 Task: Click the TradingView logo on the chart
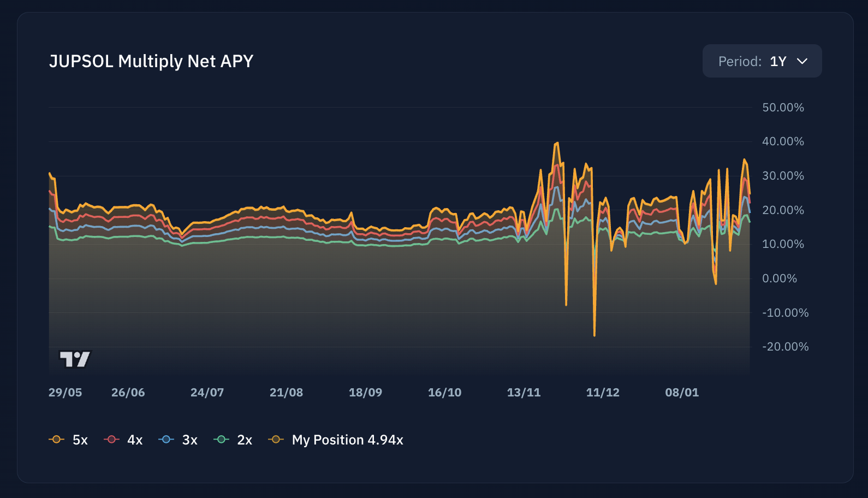(x=75, y=359)
